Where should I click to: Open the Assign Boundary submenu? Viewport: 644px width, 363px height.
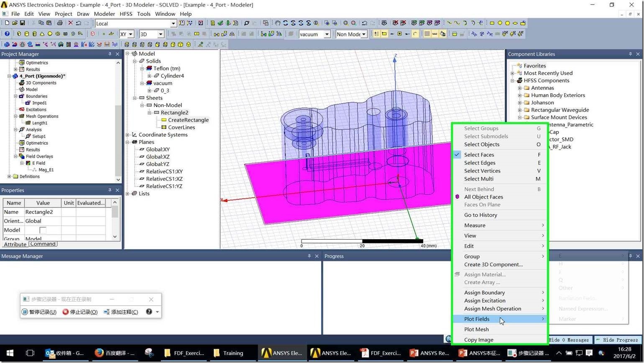499,293
